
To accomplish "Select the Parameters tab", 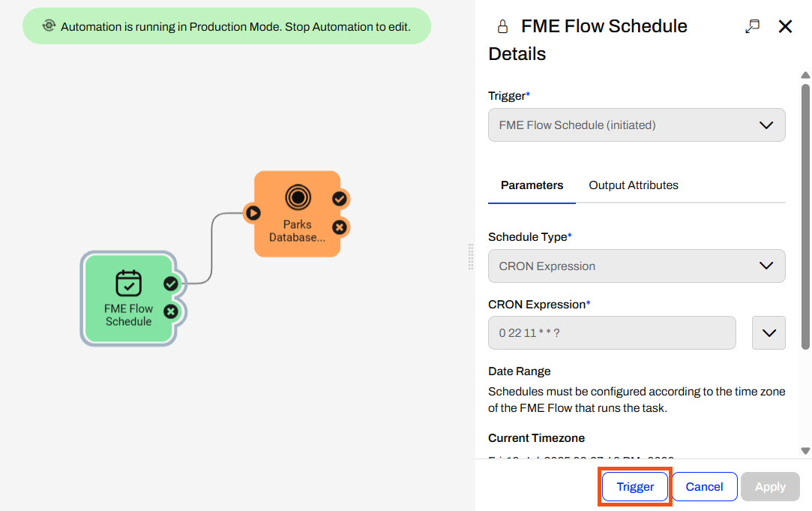I will point(532,185).
